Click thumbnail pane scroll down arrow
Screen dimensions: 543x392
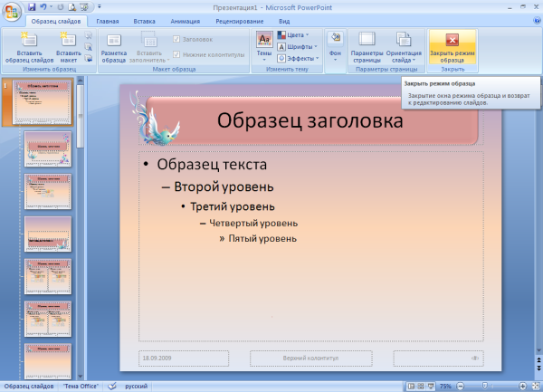(x=80, y=376)
